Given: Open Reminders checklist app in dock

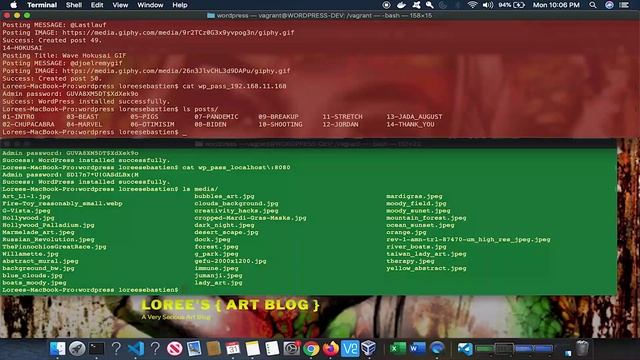Looking at the screenshot, I should click(272, 349).
